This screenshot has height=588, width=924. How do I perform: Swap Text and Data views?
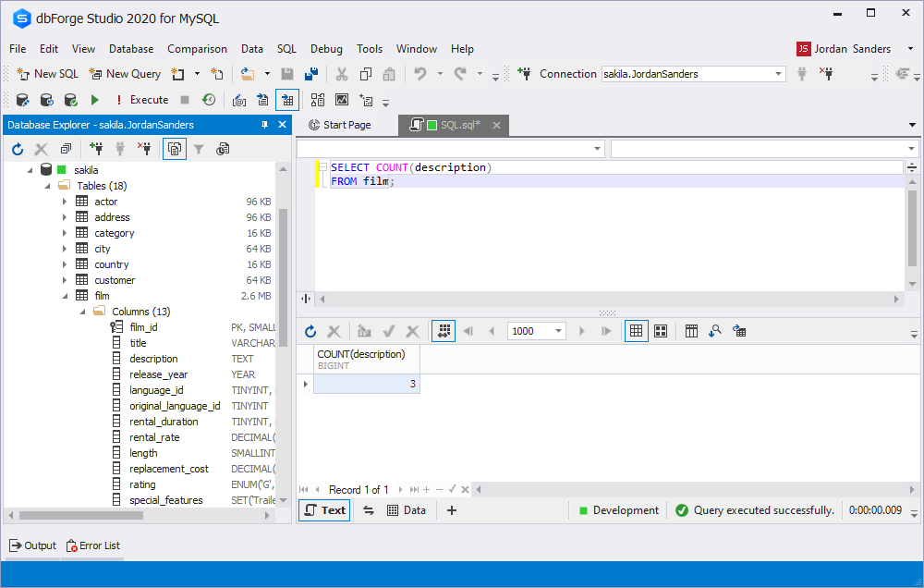(x=368, y=510)
